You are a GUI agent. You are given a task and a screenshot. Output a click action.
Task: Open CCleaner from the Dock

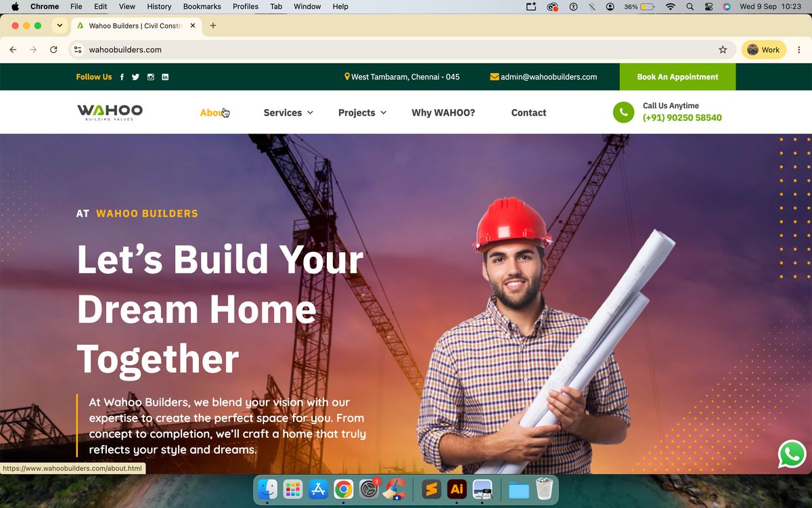point(394,489)
